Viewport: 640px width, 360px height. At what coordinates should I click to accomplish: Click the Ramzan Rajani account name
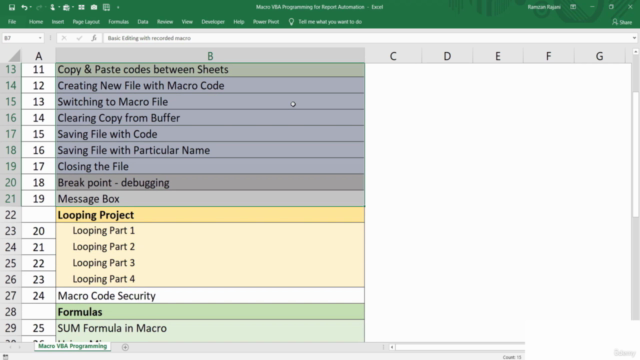544,7
